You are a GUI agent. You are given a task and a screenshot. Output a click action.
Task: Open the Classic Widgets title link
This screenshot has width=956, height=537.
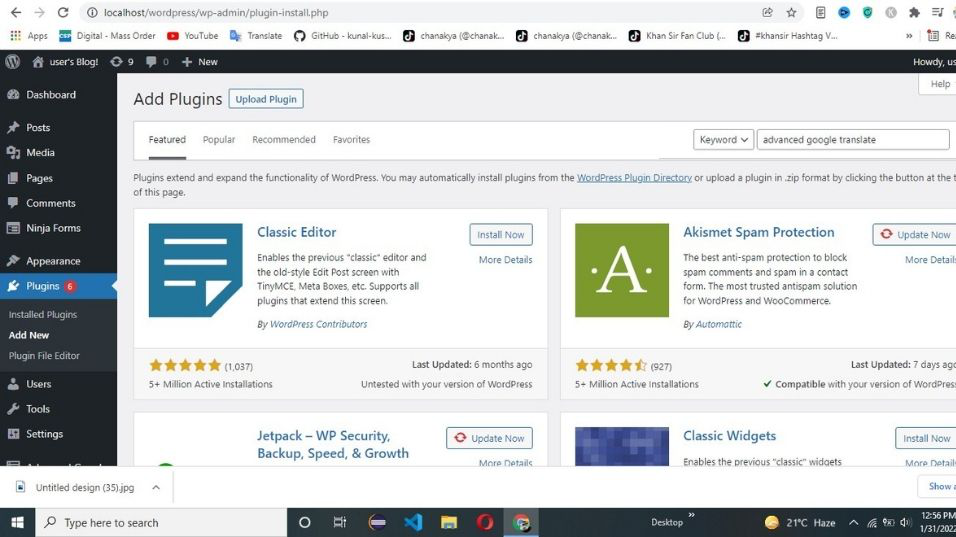coord(729,436)
